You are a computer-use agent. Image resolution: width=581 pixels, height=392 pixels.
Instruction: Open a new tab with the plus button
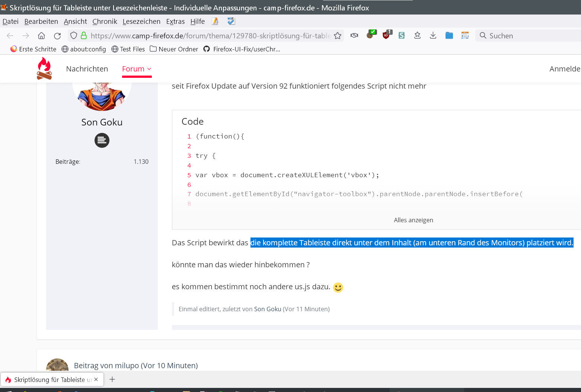tap(112, 379)
